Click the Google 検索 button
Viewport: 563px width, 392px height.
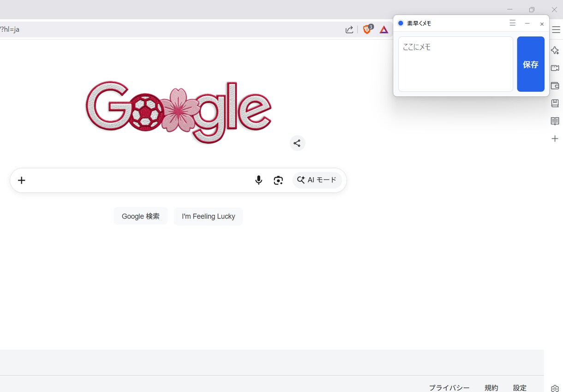coord(141,216)
